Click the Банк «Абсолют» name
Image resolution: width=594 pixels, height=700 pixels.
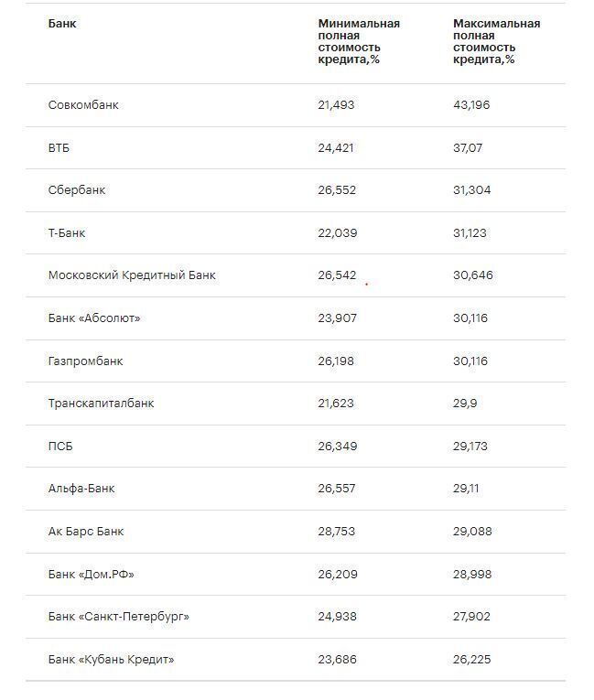94,318
